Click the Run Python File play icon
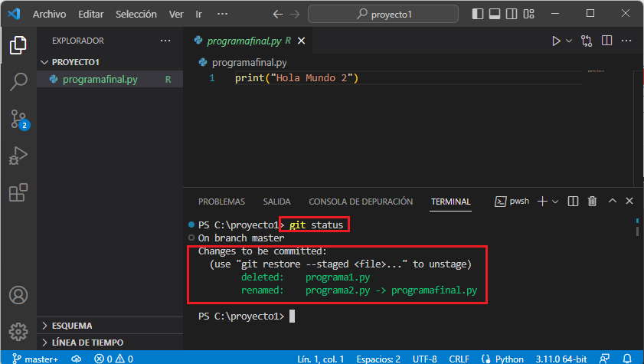This screenshot has width=644, height=364. (556, 41)
